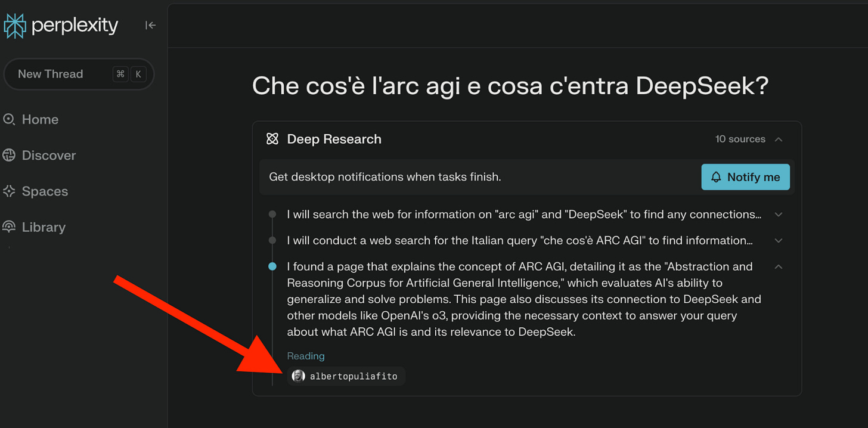Click the second step's gray dot marker
This screenshot has height=428, width=868.
pyautogui.click(x=272, y=240)
